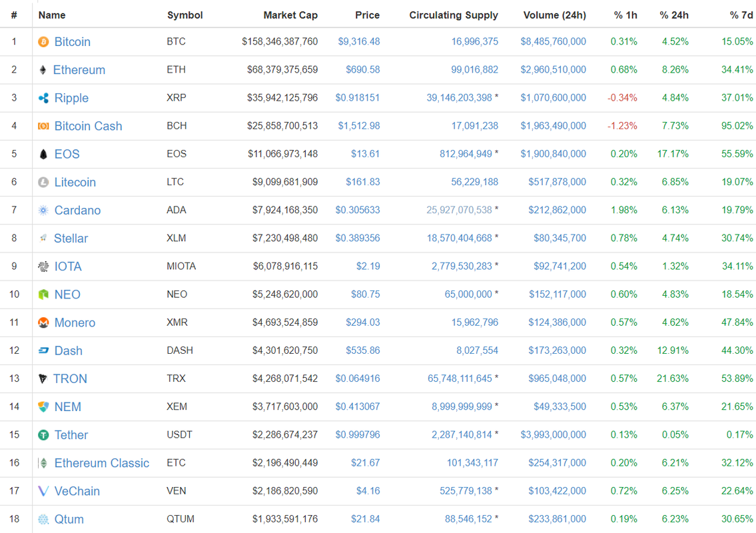Viewport: 756px width, 533px height.
Task: Click NEM circulating supply 8,999,999,999
Action: click(x=462, y=406)
